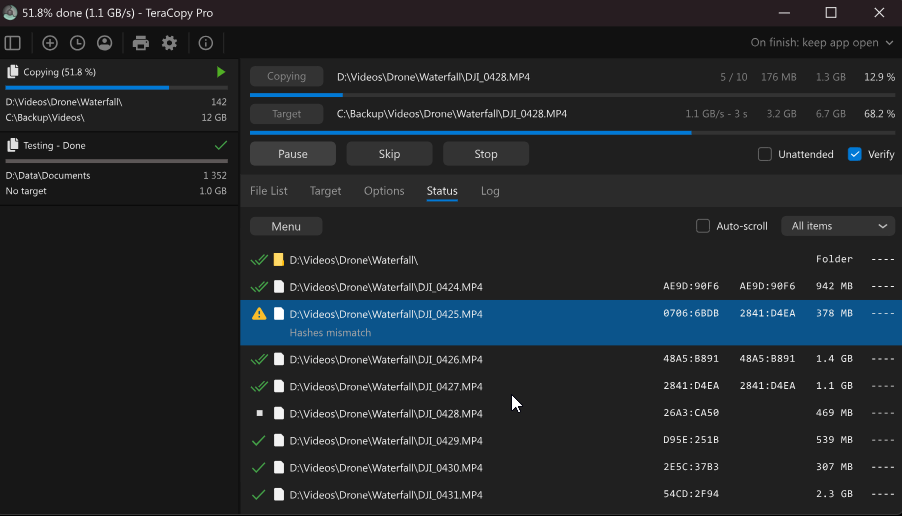
Task: Click the documents icon of Copying job
Action: pyautogui.click(x=12, y=72)
